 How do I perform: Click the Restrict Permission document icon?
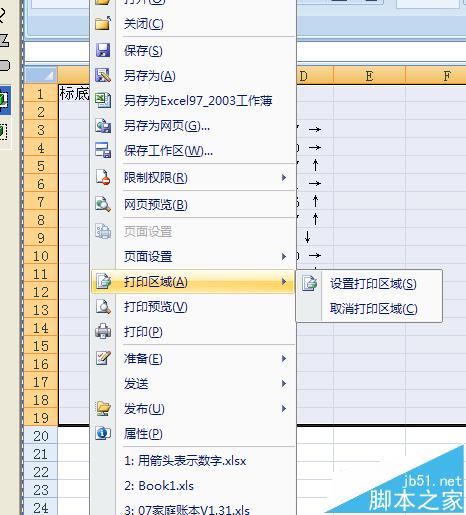(103, 177)
